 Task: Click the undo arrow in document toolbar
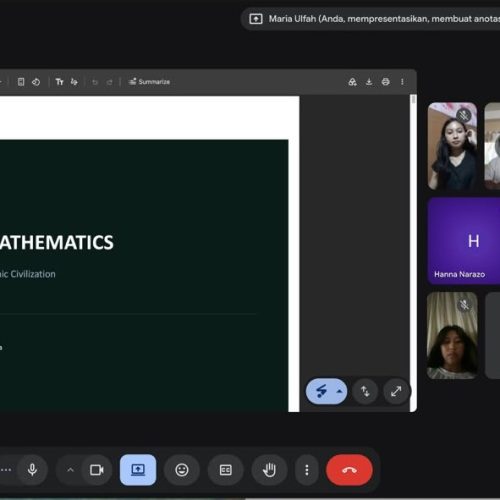[95, 82]
